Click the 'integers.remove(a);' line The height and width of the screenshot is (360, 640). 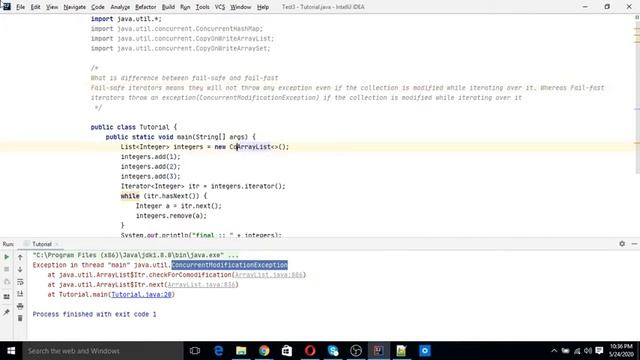171,216
